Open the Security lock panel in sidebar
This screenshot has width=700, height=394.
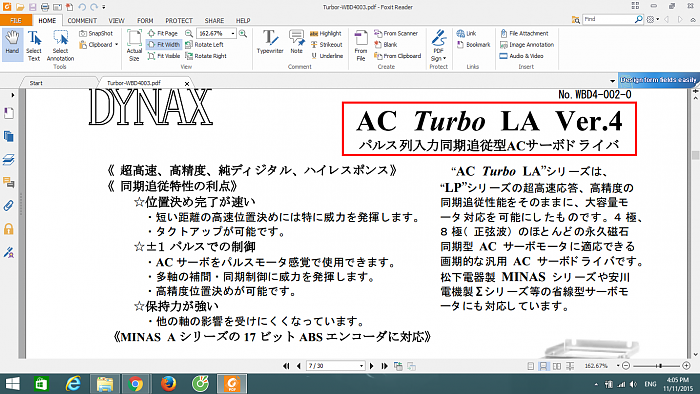[8, 229]
